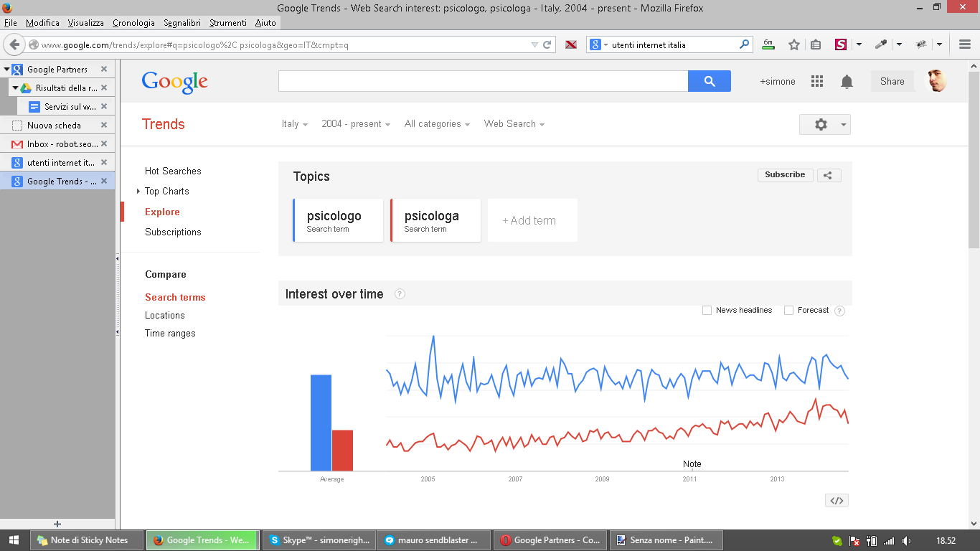Screen dimensions: 980x551
Task: Collapse the Risultati della r... tab group
Action: 15,88
